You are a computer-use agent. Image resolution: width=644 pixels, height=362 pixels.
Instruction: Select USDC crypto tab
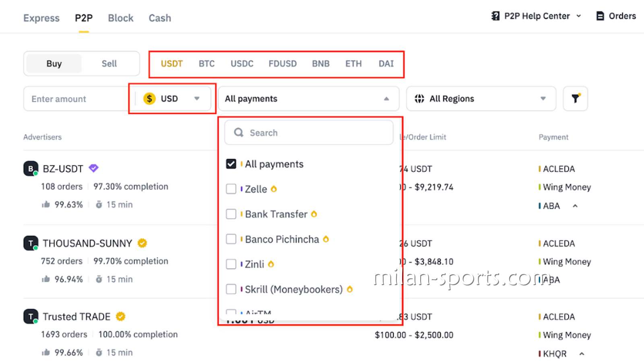[x=242, y=64]
